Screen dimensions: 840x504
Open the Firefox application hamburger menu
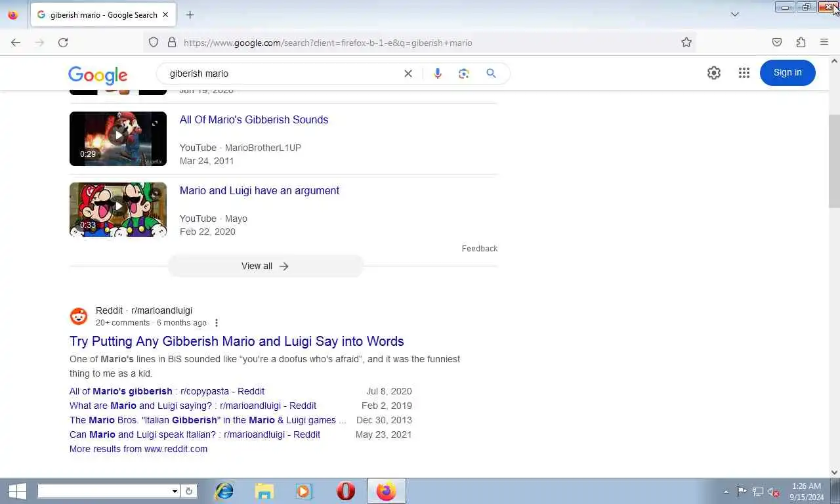tap(824, 43)
